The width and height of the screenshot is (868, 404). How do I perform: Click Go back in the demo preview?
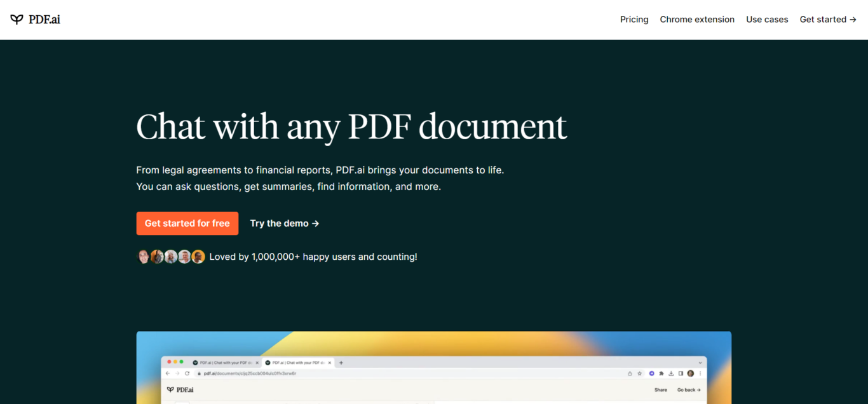(x=689, y=390)
